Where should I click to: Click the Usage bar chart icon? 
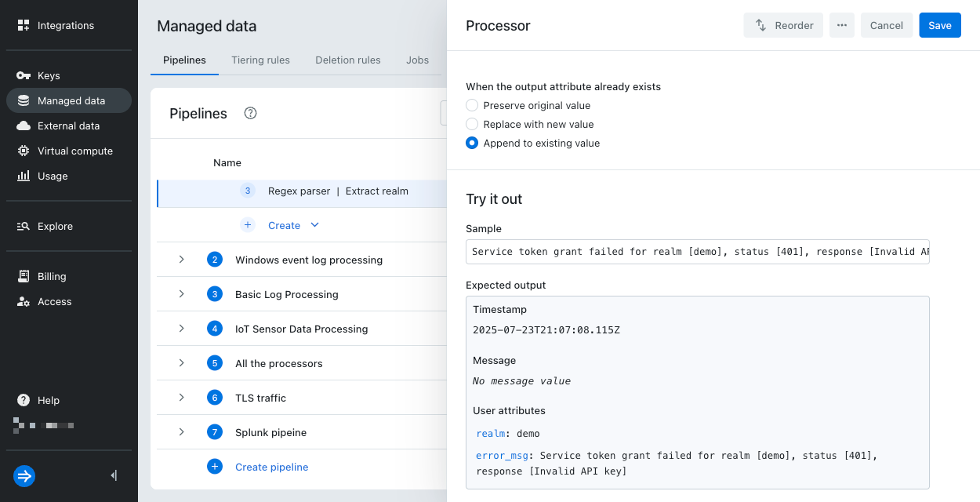(x=24, y=176)
